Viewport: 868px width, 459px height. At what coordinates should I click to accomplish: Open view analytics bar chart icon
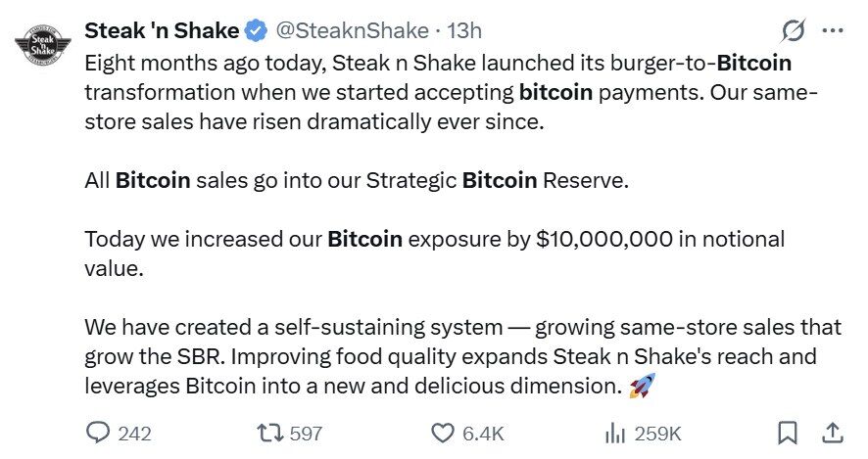point(616,432)
